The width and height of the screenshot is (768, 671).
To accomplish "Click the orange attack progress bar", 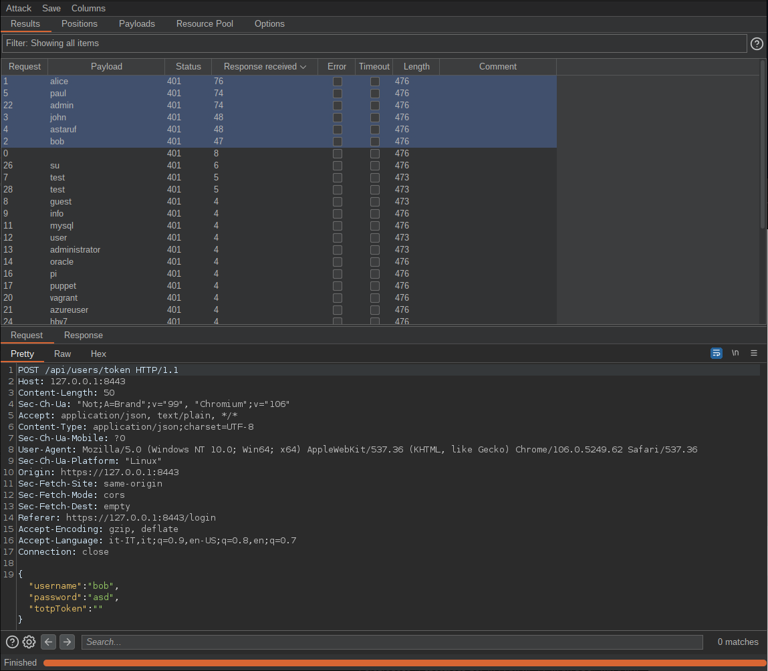I will 403,663.
